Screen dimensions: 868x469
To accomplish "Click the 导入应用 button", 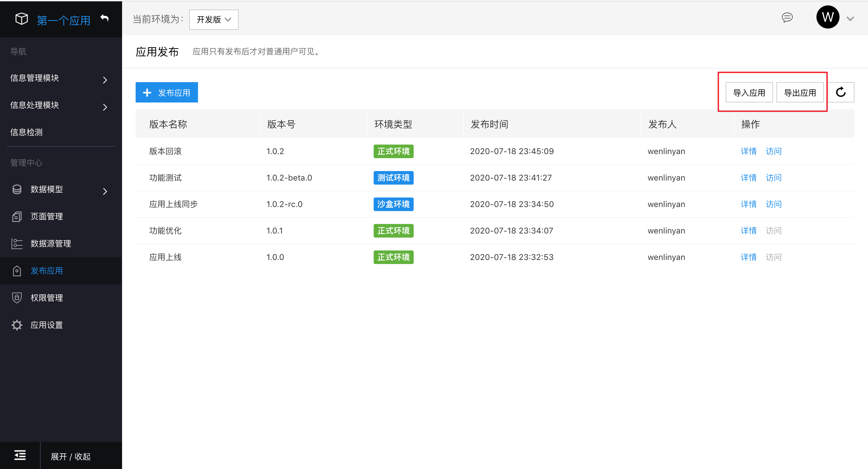I will tap(749, 92).
